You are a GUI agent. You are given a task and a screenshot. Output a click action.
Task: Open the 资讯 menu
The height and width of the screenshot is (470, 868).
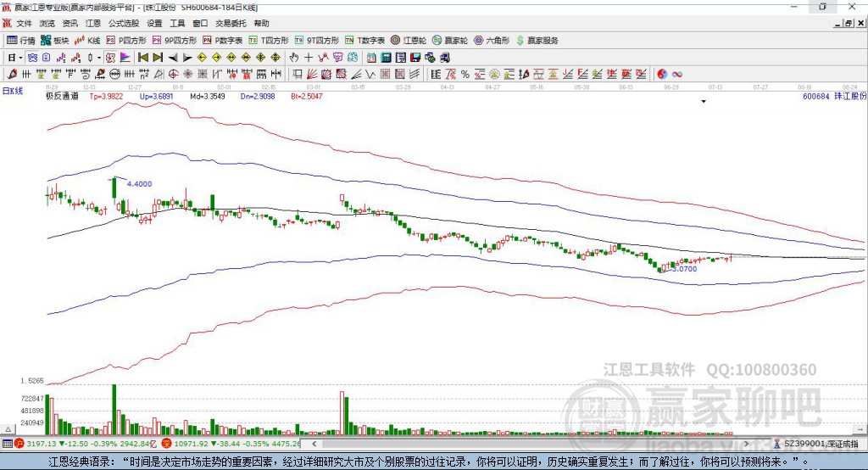click(x=70, y=23)
